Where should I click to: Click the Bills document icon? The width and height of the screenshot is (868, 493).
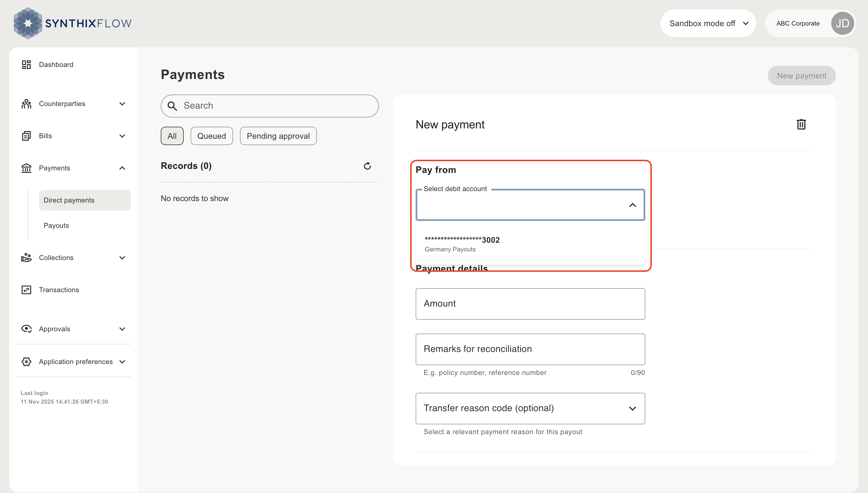click(x=26, y=136)
